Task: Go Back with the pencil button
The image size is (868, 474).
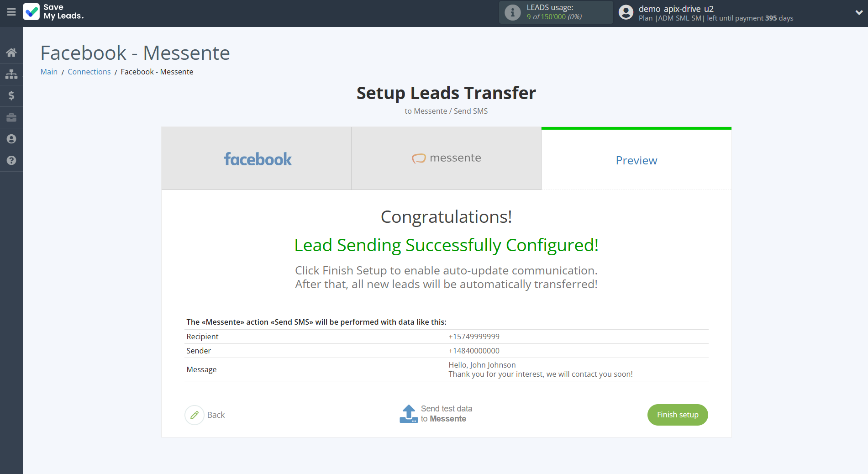Action: tap(205, 415)
